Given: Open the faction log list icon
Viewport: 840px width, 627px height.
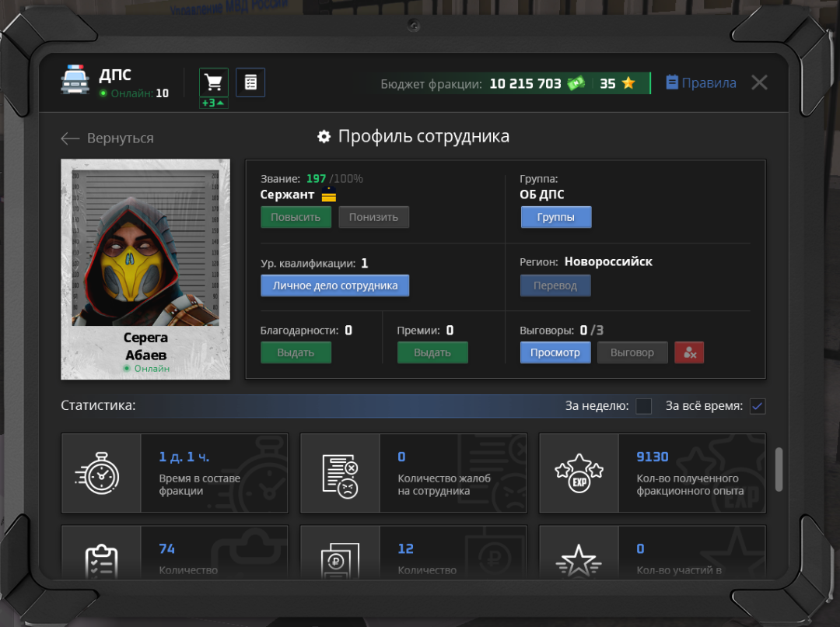Looking at the screenshot, I should click(250, 82).
